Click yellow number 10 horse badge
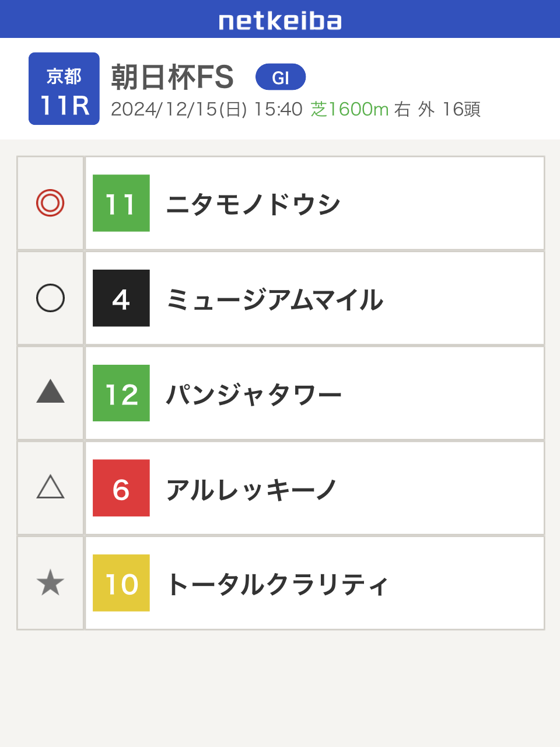Viewport: 560px width, 747px height. click(x=121, y=583)
